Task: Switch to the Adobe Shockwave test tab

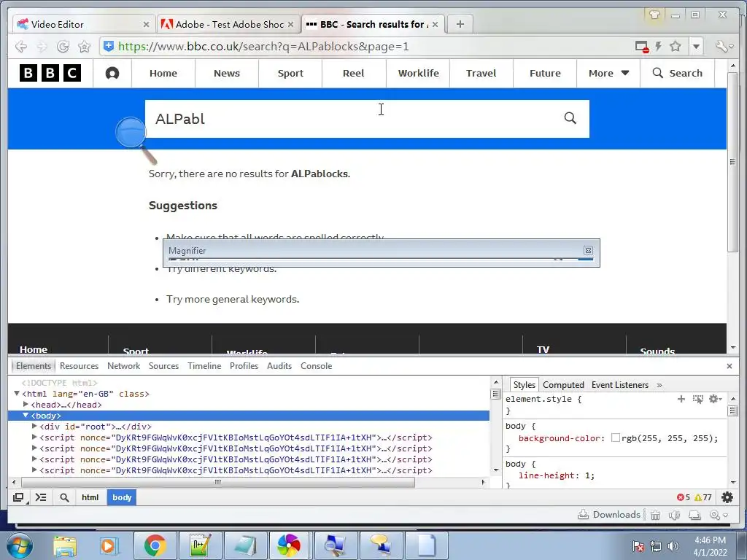Action: [x=228, y=24]
